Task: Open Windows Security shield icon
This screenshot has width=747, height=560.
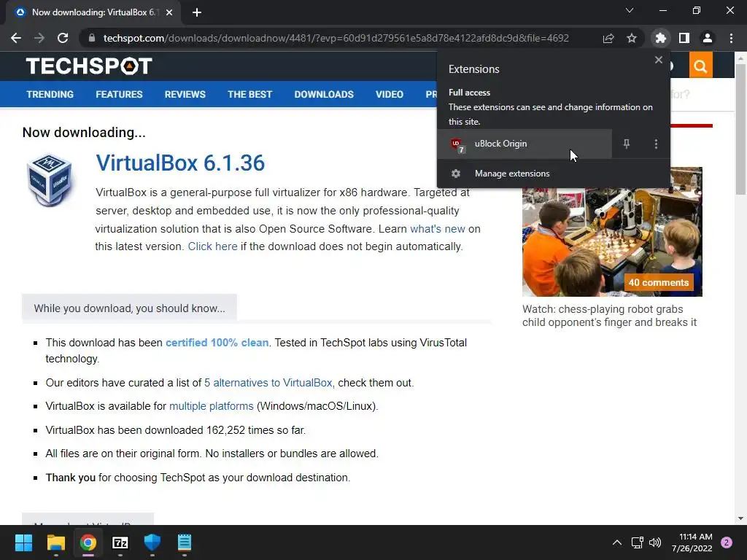Action: (x=152, y=542)
